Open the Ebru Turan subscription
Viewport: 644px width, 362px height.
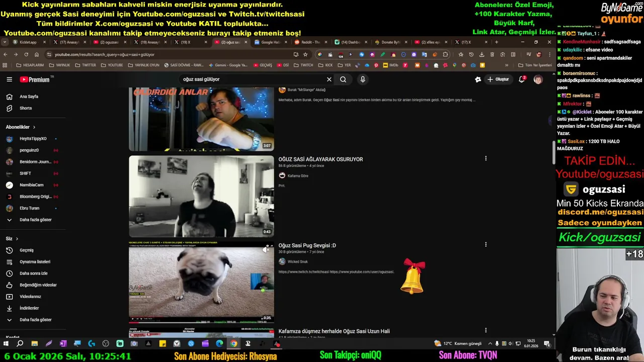[33, 208]
